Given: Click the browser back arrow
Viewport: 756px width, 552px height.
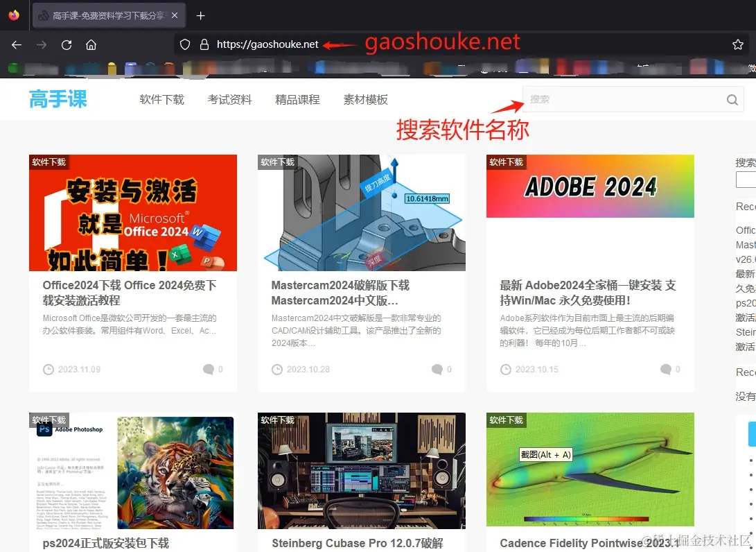Looking at the screenshot, I should tap(17, 45).
